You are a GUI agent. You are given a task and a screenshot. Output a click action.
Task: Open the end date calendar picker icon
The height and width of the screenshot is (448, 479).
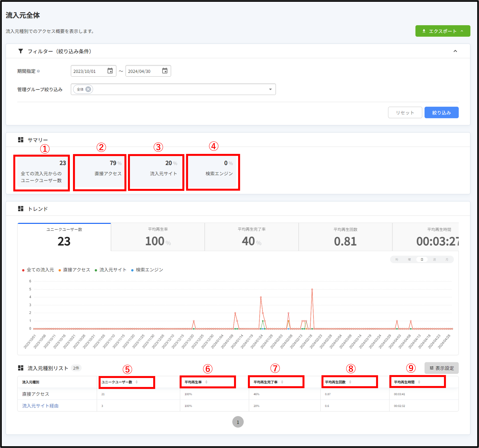165,71
